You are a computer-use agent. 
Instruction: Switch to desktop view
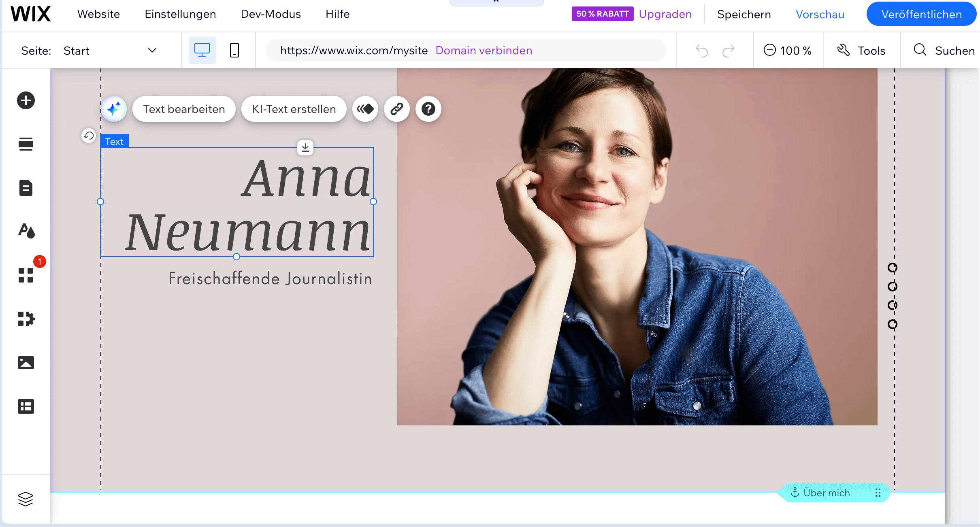pos(202,50)
